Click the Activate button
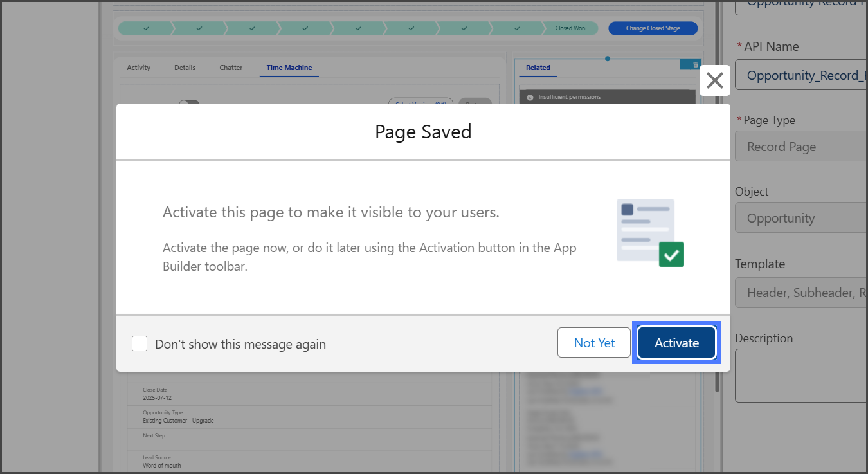 tap(676, 343)
